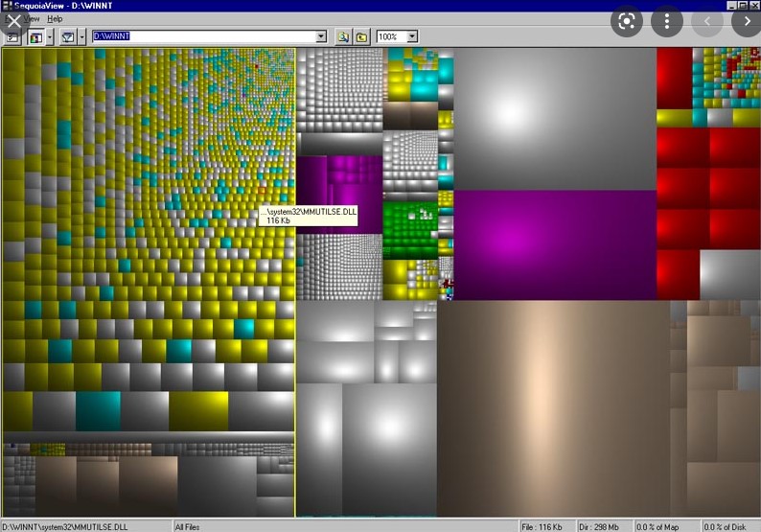
Task: Click the '% of Disk' status entry
Action: tap(725, 526)
